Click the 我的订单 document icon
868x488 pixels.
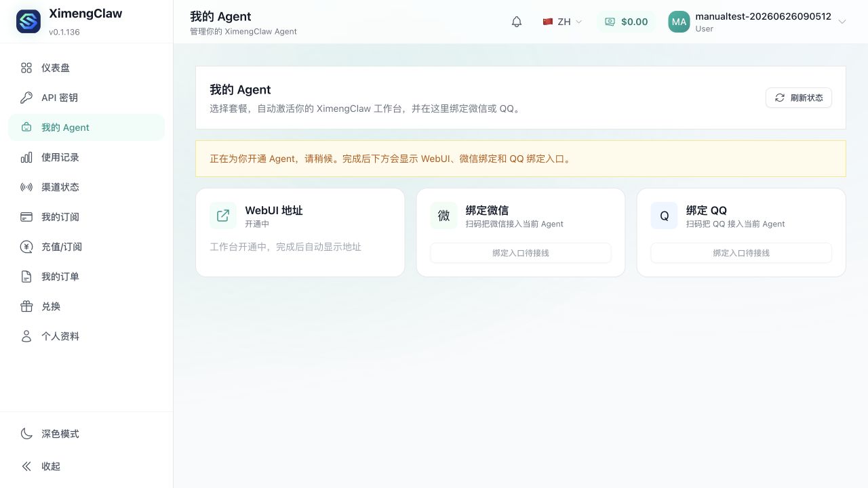(x=26, y=277)
